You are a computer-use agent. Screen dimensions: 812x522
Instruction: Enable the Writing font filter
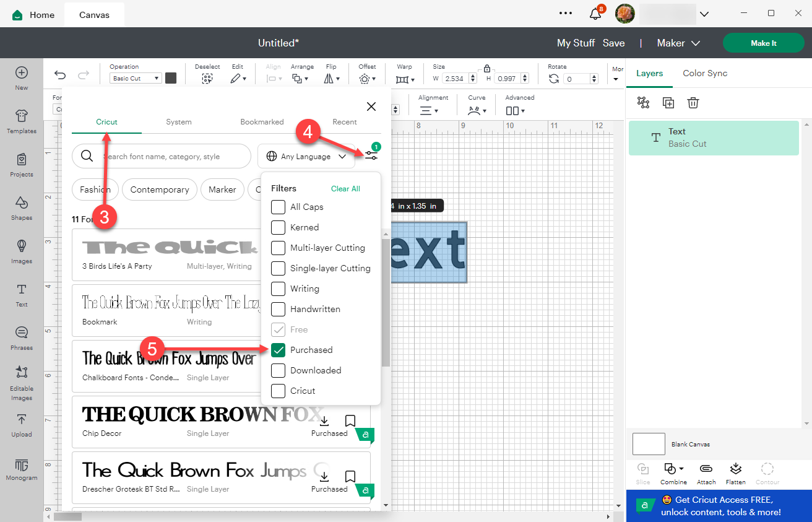click(x=278, y=289)
